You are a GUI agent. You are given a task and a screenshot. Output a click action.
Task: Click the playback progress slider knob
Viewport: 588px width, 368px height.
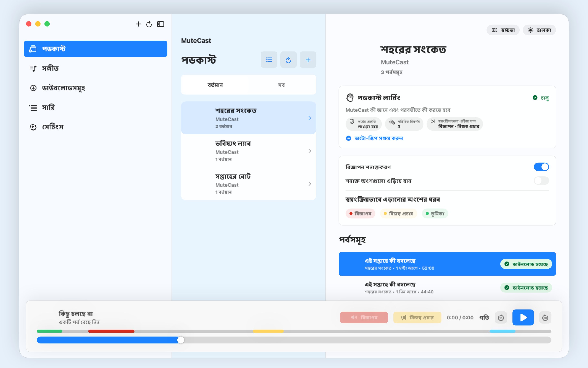click(180, 340)
